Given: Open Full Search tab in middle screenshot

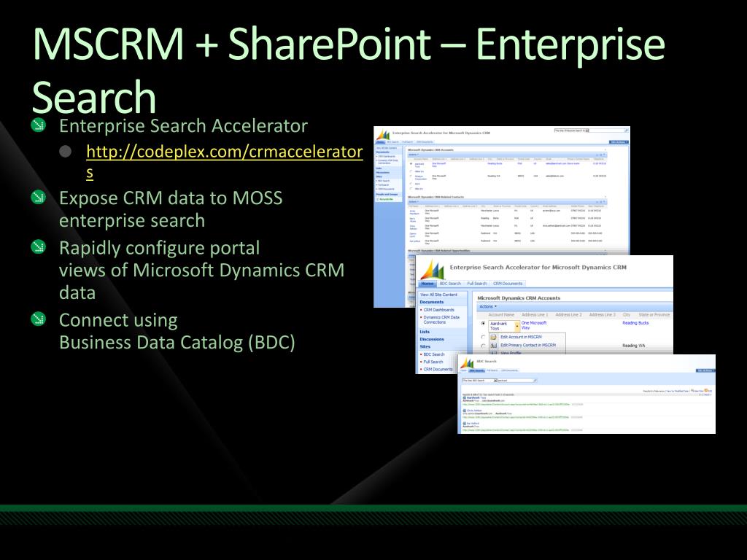Looking at the screenshot, I should point(477,284).
